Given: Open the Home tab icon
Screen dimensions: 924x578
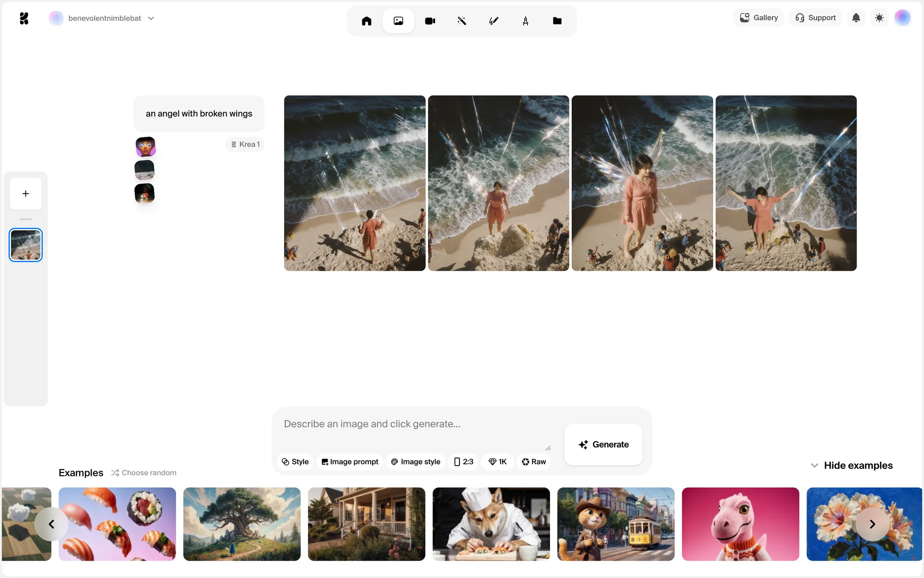Looking at the screenshot, I should pos(366,21).
